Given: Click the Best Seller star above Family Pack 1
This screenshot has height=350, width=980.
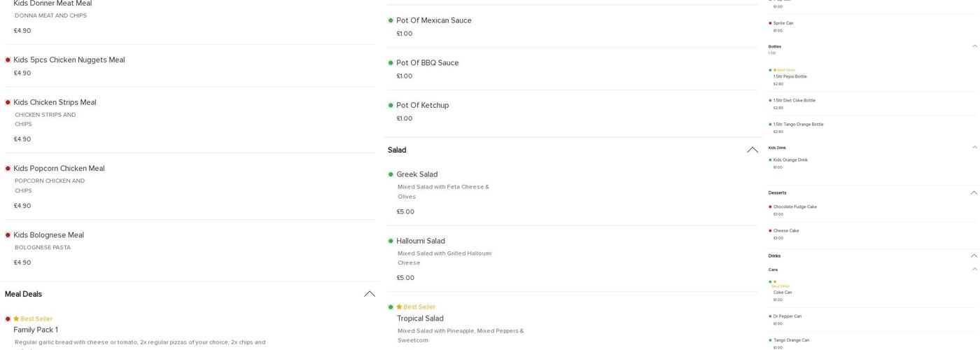Looking at the screenshot, I should coord(16,319).
